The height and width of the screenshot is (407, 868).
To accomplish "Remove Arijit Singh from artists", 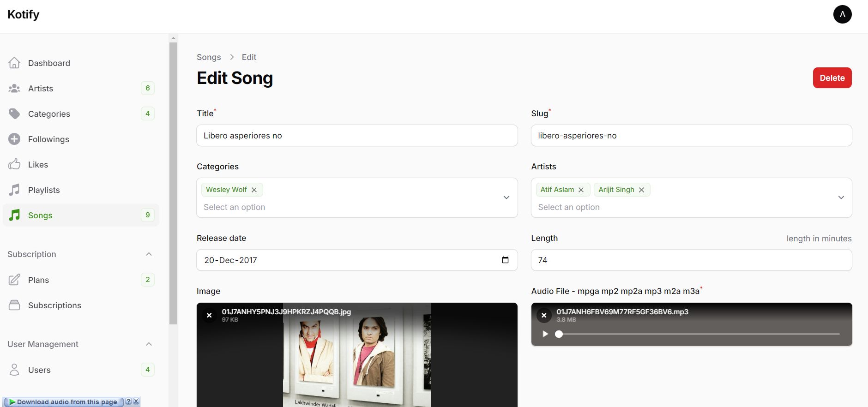I will click(x=641, y=190).
